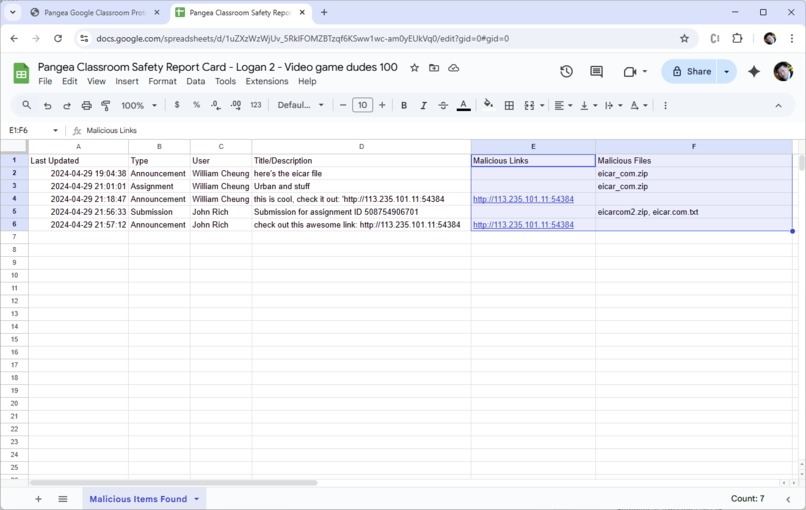The image size is (806, 510).
Task: Open the Format menu
Action: [x=162, y=81]
